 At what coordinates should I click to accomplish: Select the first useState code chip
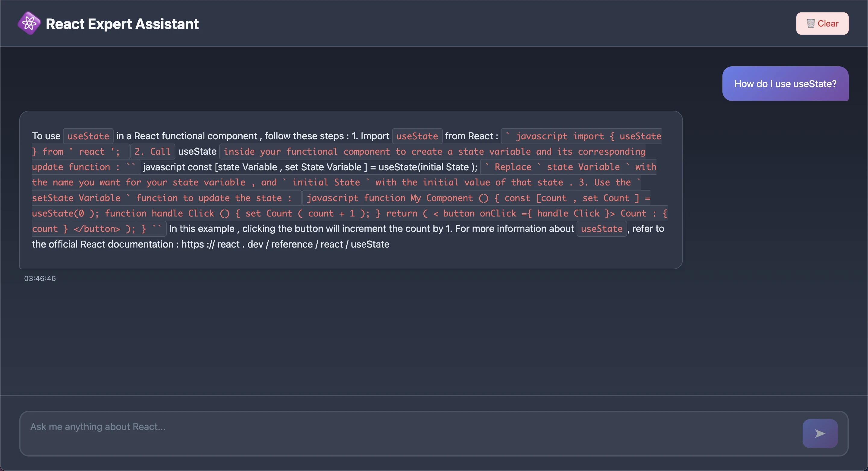click(88, 136)
